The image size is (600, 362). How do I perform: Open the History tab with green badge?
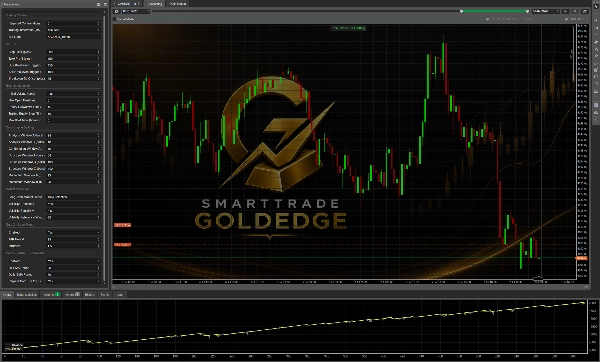coord(51,294)
